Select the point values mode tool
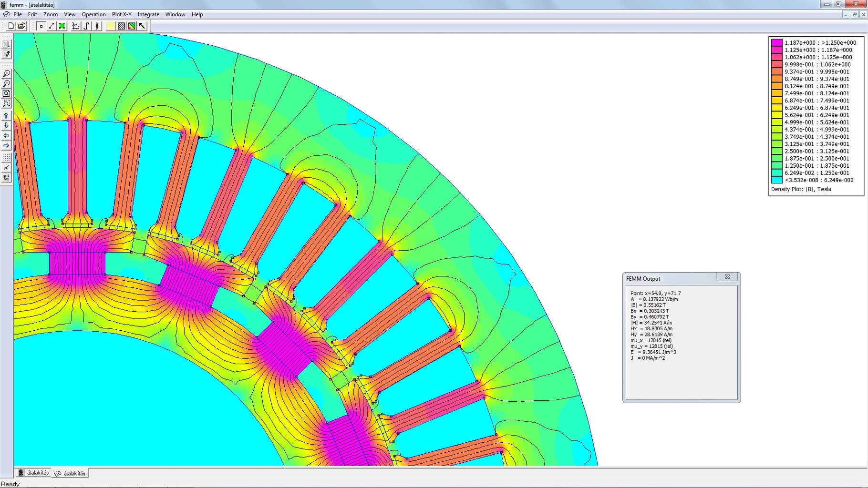The height and width of the screenshot is (488, 868). [41, 26]
